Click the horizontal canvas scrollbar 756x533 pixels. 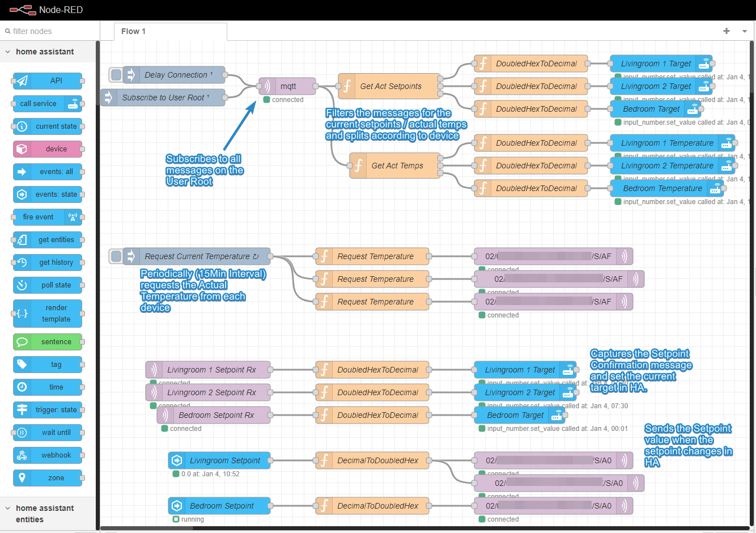pyautogui.click(x=147, y=528)
